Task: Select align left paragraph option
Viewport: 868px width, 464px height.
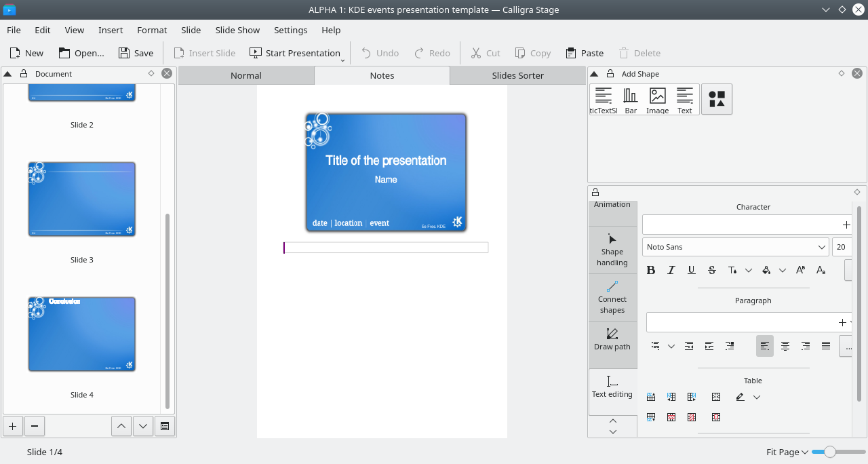Action: pos(765,346)
